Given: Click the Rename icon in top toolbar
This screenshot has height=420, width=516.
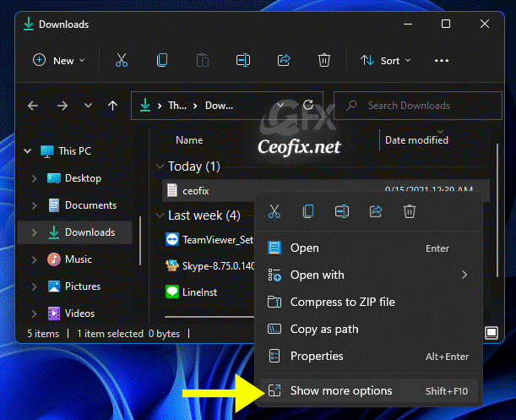Looking at the screenshot, I should [243, 61].
